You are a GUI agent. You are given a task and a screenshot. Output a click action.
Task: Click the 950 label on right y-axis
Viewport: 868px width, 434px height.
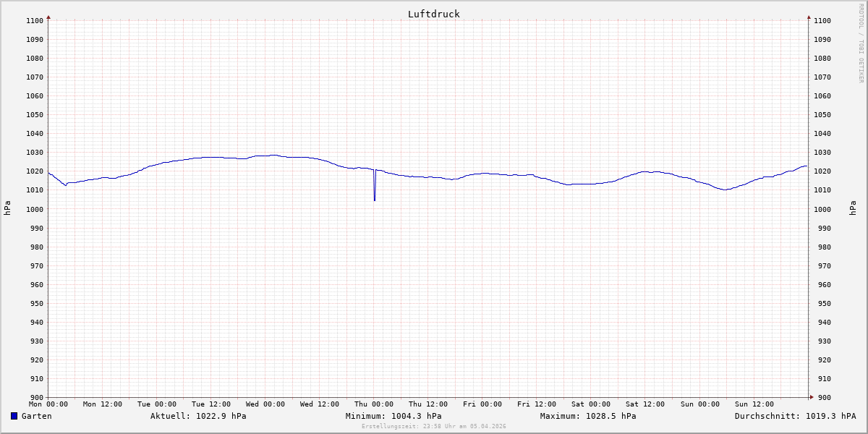click(822, 304)
